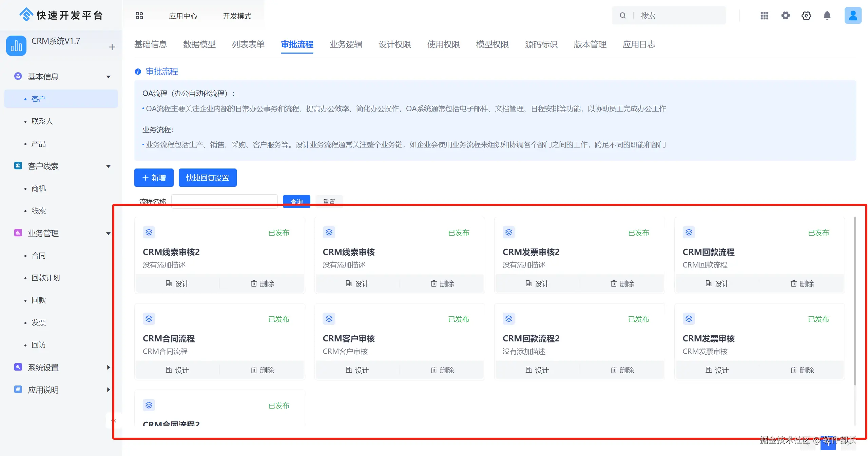Click the user avatar icon
868x456 pixels.
(x=852, y=16)
